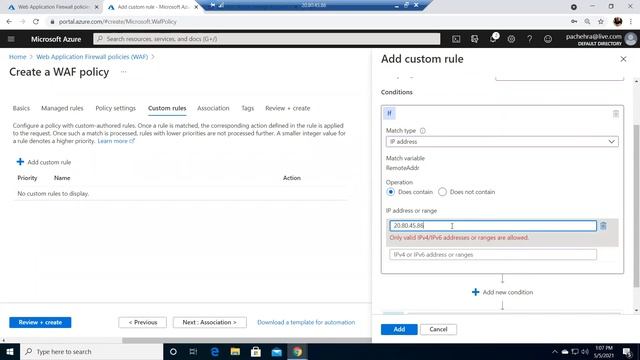
Task: Click the Match type info icon
Action: point(422,131)
